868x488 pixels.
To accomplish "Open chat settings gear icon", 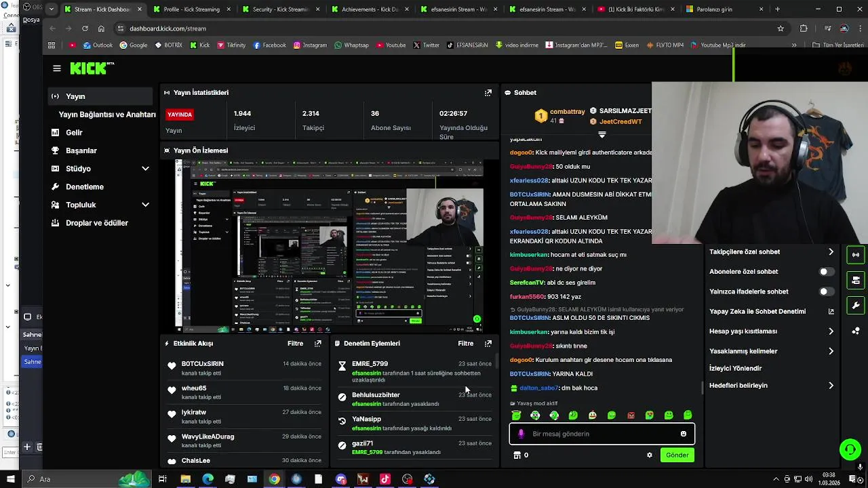I will point(649,455).
